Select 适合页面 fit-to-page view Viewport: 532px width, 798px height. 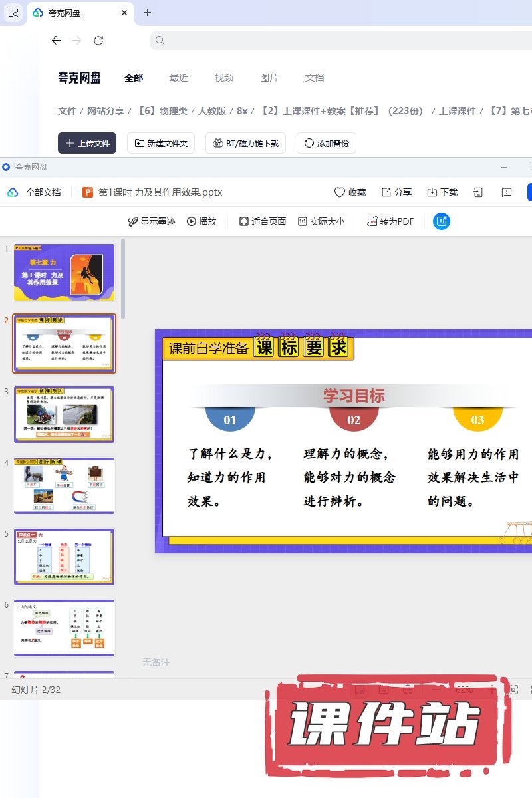pos(263,221)
